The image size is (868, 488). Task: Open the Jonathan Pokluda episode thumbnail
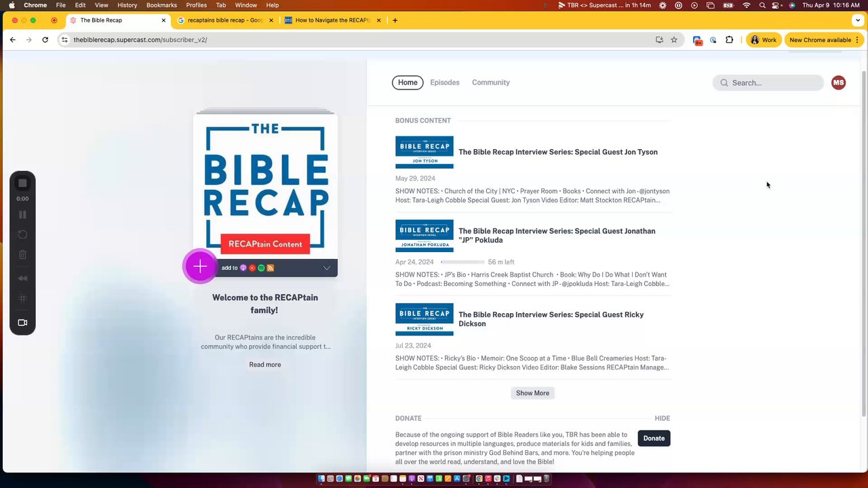click(425, 236)
